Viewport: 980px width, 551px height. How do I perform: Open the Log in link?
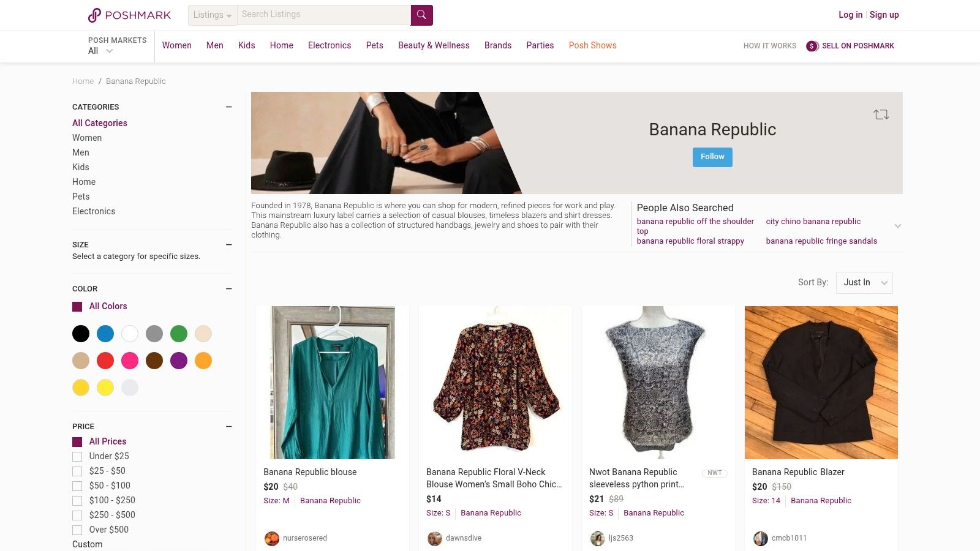(x=850, y=15)
